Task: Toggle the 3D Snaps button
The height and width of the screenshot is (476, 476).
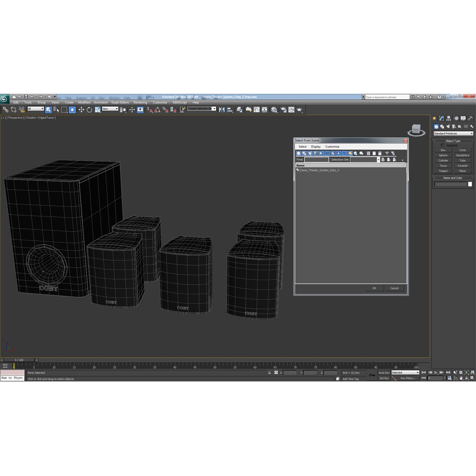Action: pyautogui.click(x=150, y=110)
